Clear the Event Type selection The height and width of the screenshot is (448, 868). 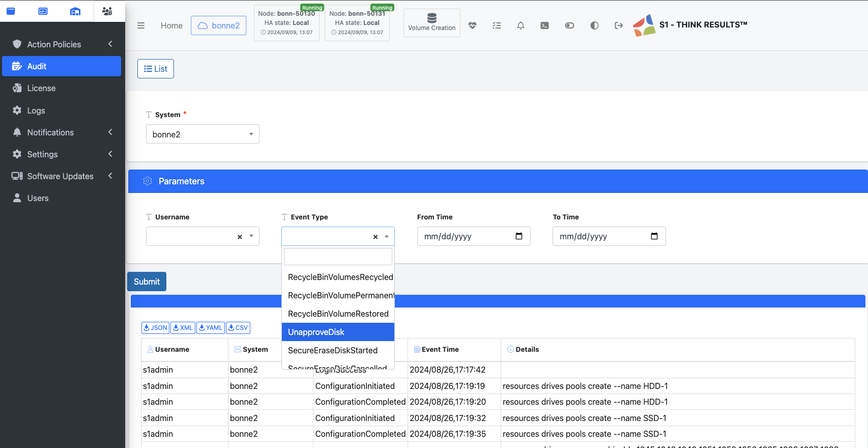[375, 237]
